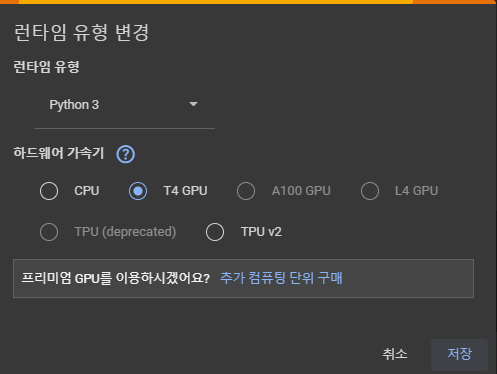Follow the 추가 컴퓨팅 단위 구매 link

click(x=281, y=278)
